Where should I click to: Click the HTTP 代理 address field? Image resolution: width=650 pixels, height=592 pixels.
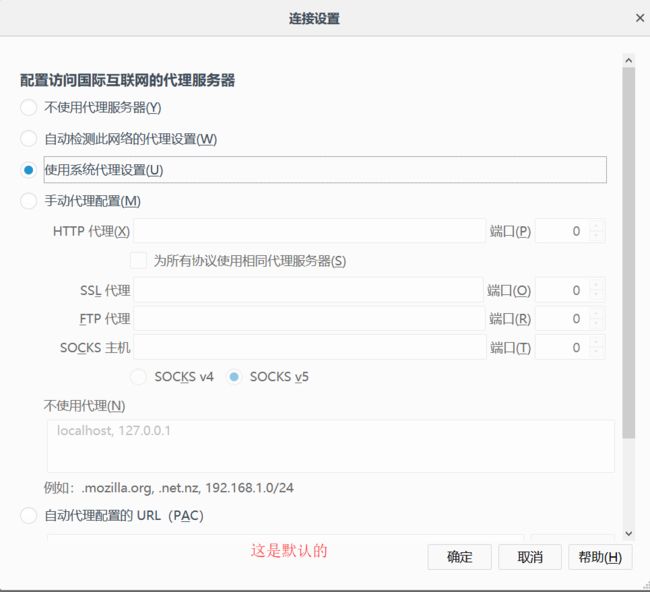click(x=309, y=231)
